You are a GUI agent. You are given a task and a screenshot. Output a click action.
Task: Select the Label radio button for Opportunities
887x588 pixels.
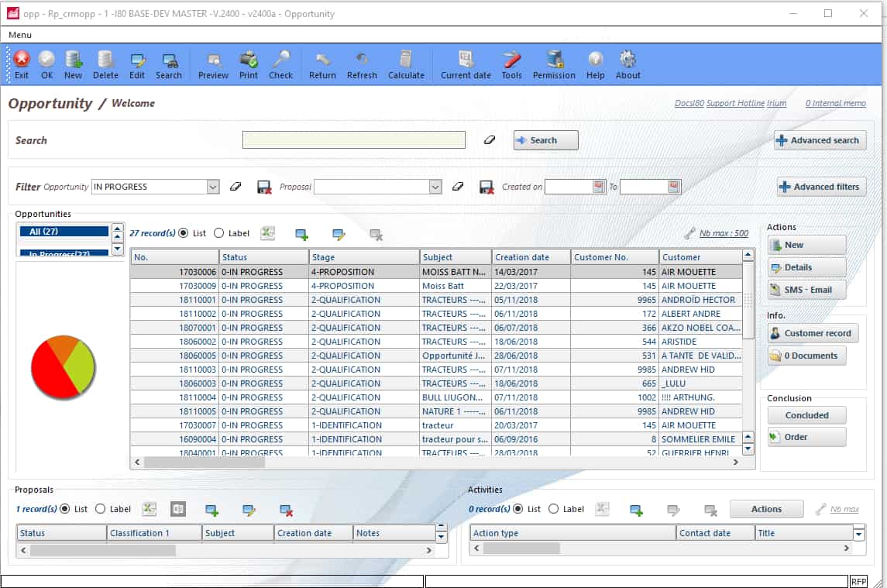point(219,232)
